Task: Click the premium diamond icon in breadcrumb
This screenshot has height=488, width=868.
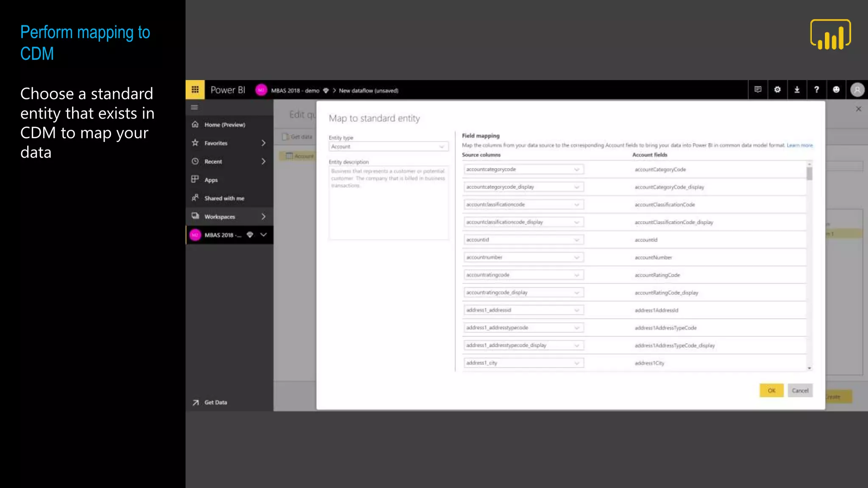Action: [326, 90]
